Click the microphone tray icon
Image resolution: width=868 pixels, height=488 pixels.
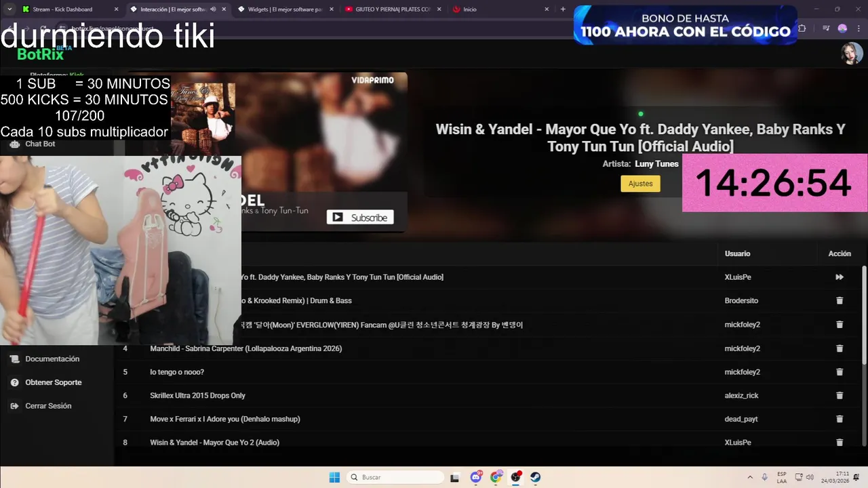pos(765,477)
